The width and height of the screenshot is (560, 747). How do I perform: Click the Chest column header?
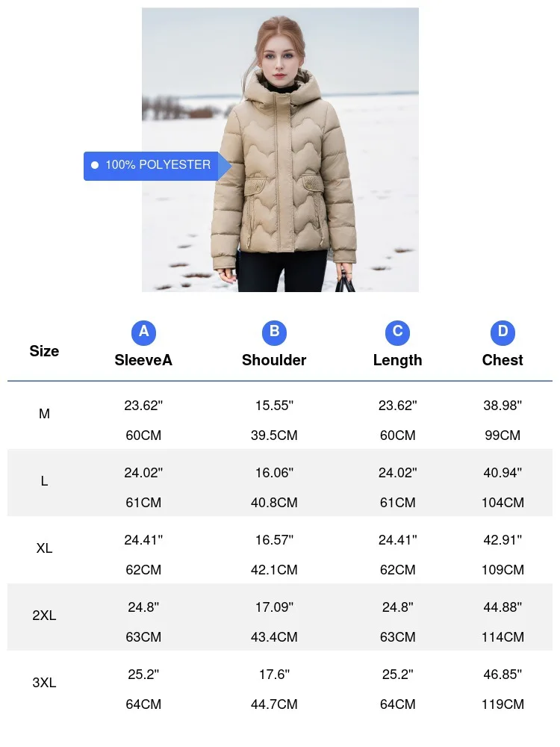[503, 360]
